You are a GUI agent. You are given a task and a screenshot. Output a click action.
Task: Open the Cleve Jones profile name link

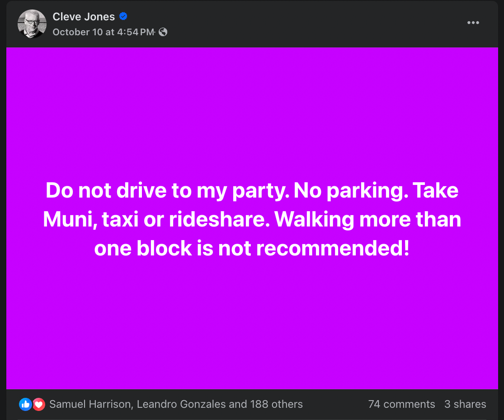point(84,17)
